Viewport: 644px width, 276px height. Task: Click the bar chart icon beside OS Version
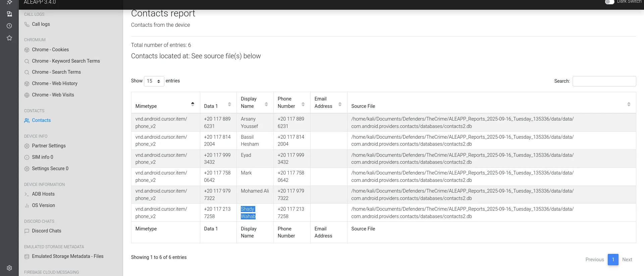point(27,206)
